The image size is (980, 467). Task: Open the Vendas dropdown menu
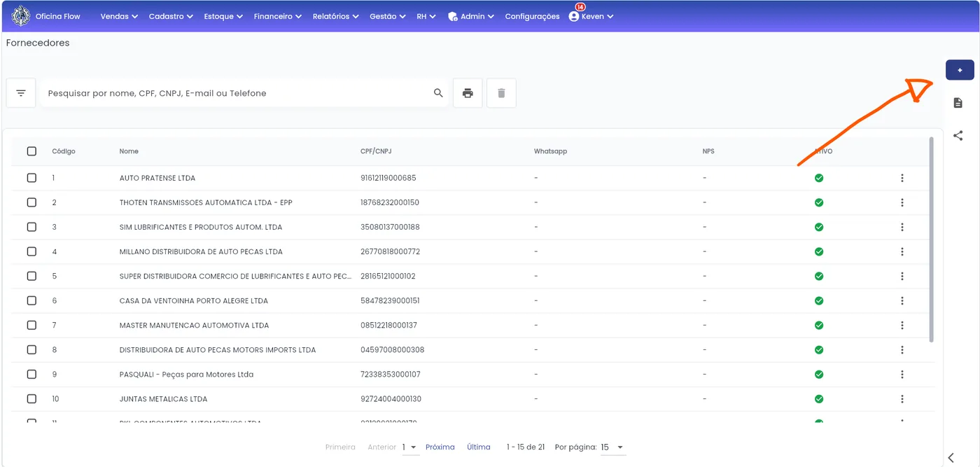[x=119, y=16]
